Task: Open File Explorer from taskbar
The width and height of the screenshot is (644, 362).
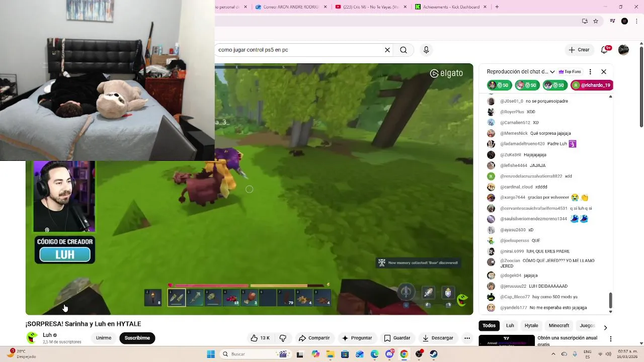Action: [330, 354]
